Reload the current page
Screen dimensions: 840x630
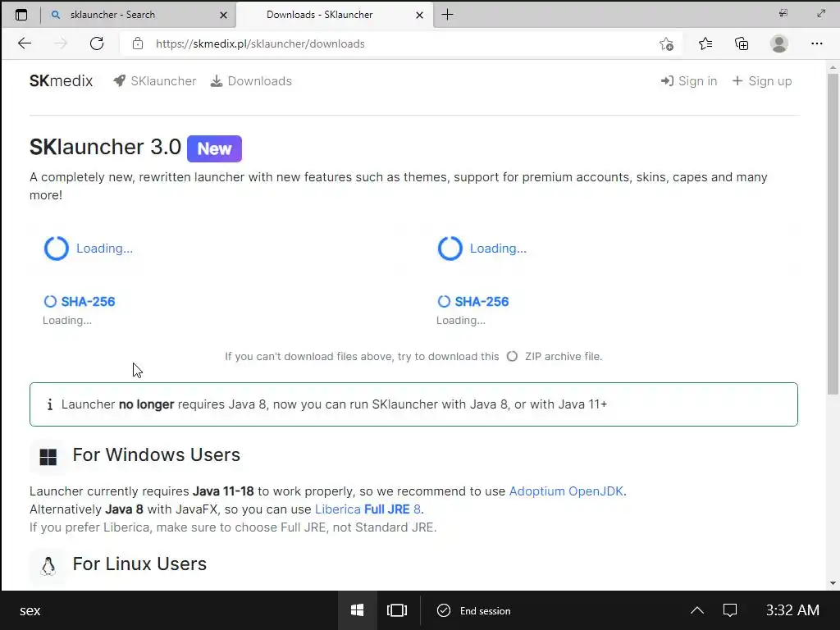(x=97, y=43)
